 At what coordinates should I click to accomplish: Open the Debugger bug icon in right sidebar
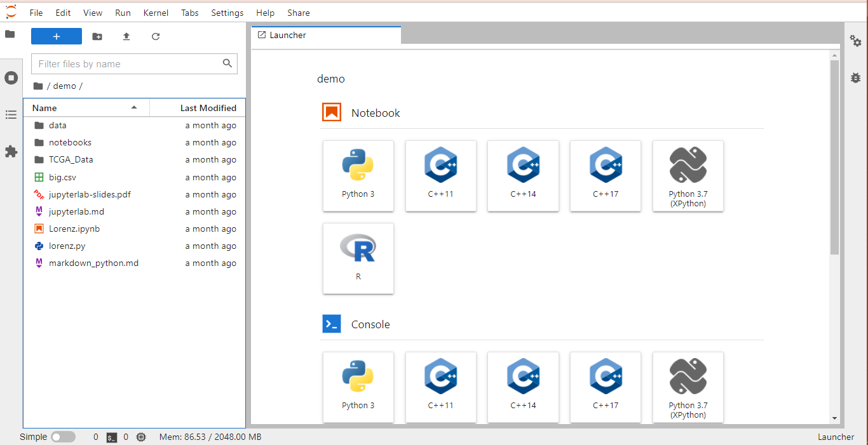(x=856, y=77)
